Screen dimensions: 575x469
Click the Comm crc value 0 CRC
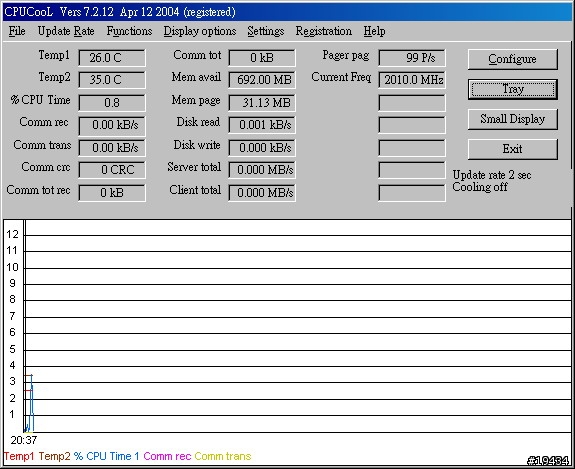(112, 170)
